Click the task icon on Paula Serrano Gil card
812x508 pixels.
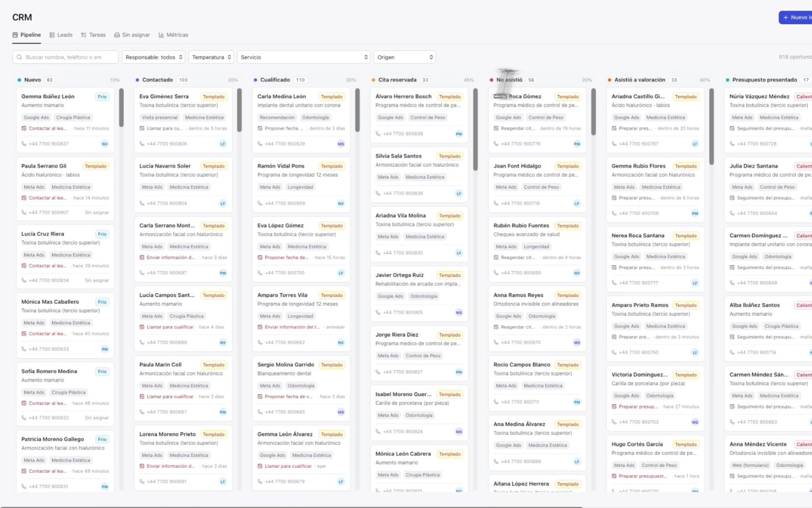click(24, 198)
